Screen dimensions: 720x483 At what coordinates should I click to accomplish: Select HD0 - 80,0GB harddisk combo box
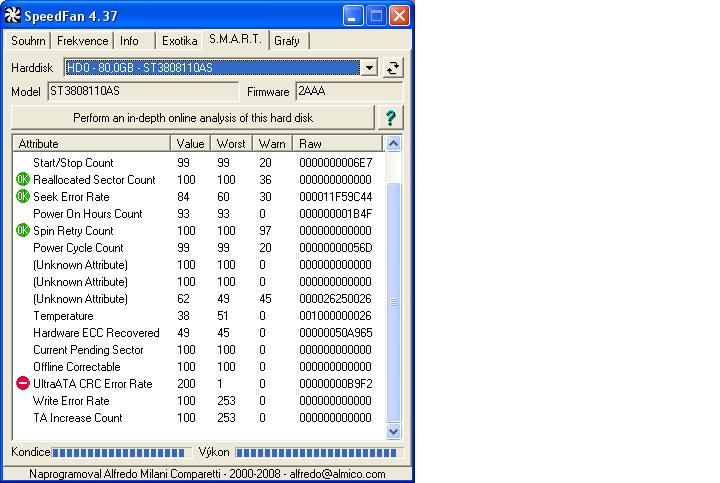pyautogui.click(x=220, y=68)
